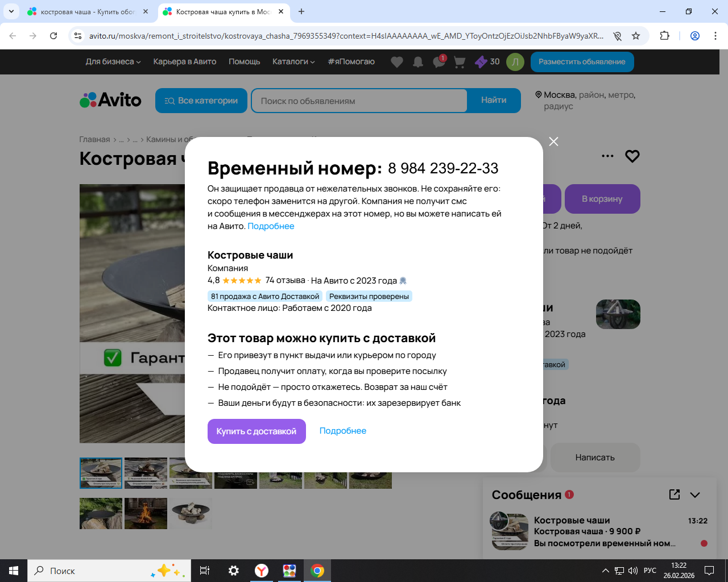This screenshot has height=582, width=728.
Task: Open the volume icon in system tray
Action: click(x=633, y=571)
